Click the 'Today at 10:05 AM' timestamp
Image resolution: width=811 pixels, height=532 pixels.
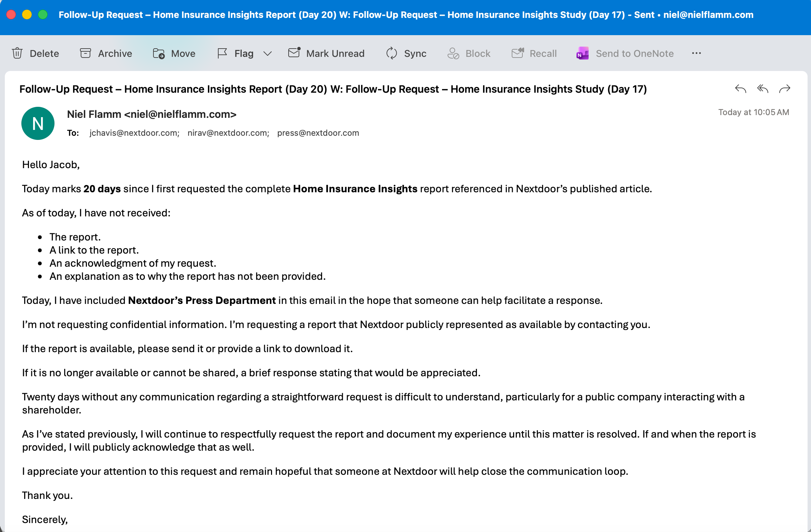(754, 112)
